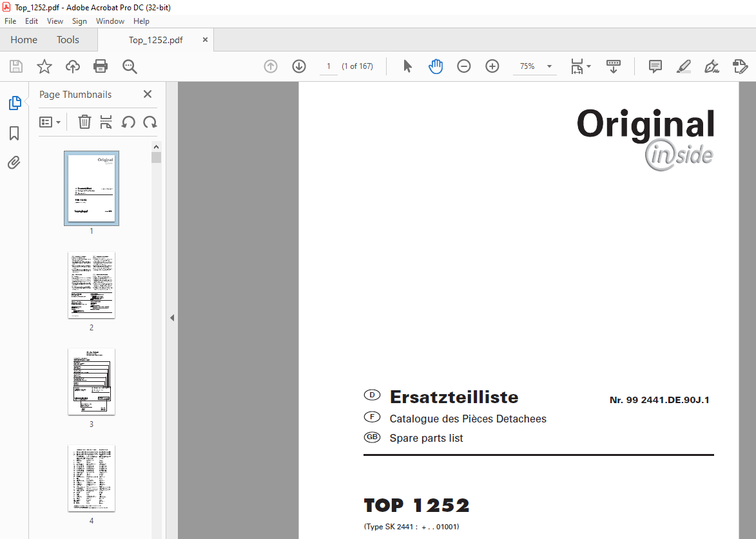Open the Sign menu

tap(79, 21)
